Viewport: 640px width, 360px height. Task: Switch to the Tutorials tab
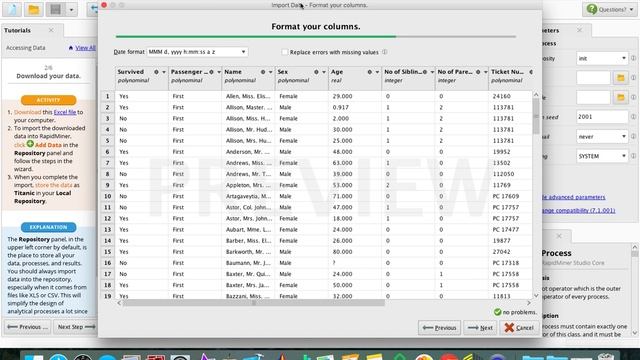tap(18, 30)
